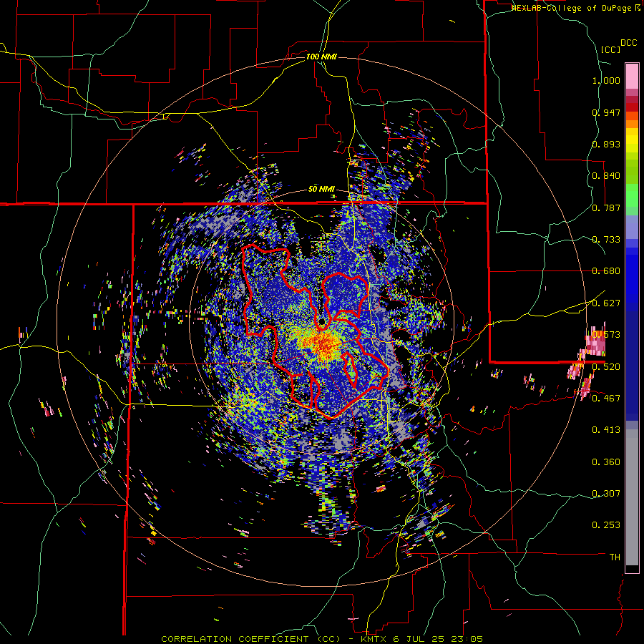Select the 0.627 scale value
The image size is (644, 644).
[606, 303]
